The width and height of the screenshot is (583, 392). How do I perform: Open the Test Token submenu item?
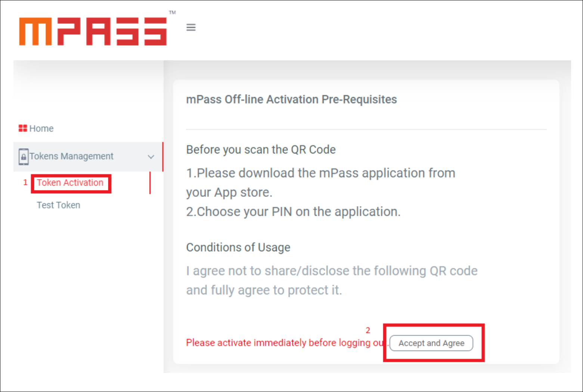coord(58,205)
